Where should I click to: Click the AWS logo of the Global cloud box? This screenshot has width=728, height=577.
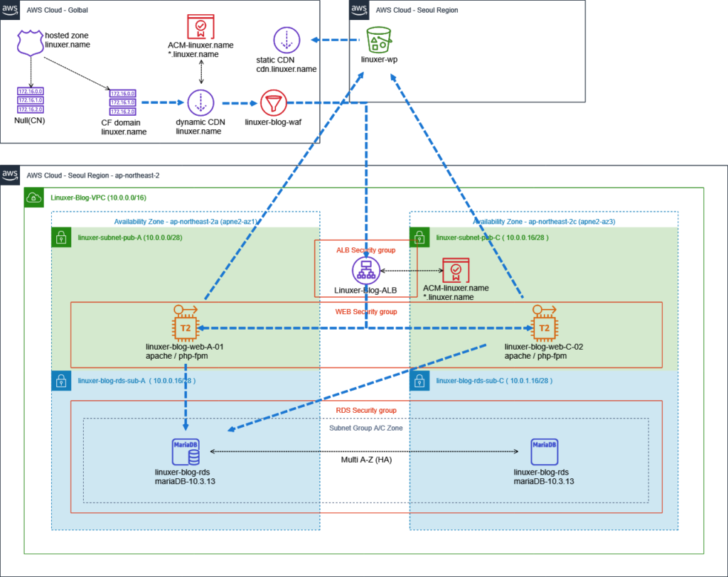(x=10, y=10)
